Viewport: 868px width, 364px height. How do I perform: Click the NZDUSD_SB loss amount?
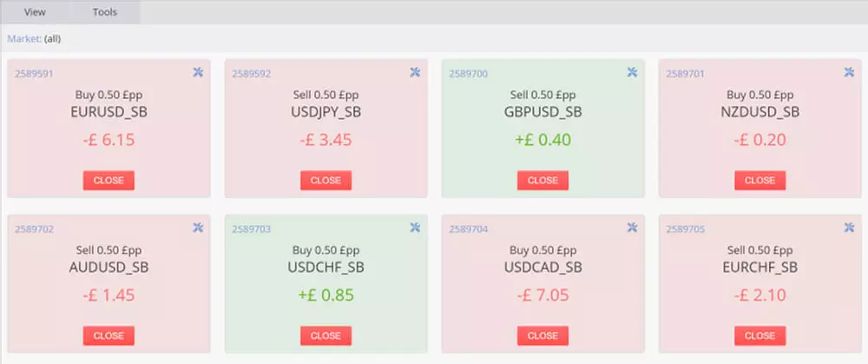point(759,140)
